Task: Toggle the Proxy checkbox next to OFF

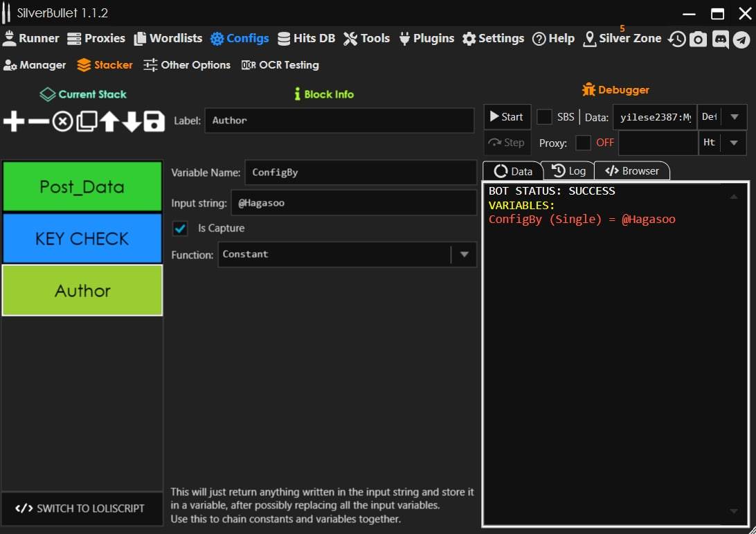Action: [584, 143]
